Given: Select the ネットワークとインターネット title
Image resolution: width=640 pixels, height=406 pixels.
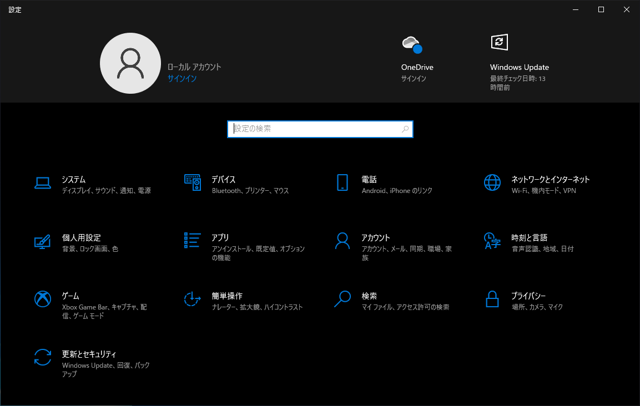Looking at the screenshot, I should [x=550, y=180].
